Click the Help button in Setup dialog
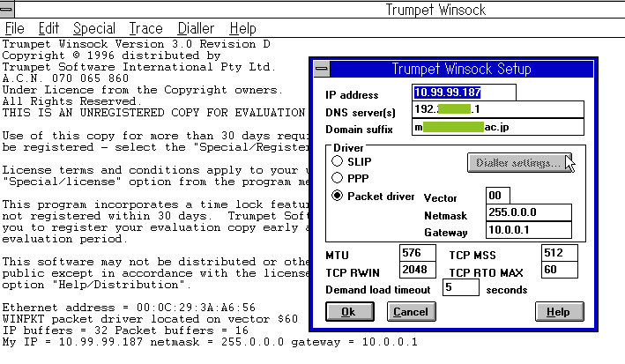The image size is (625, 364). [x=558, y=311]
